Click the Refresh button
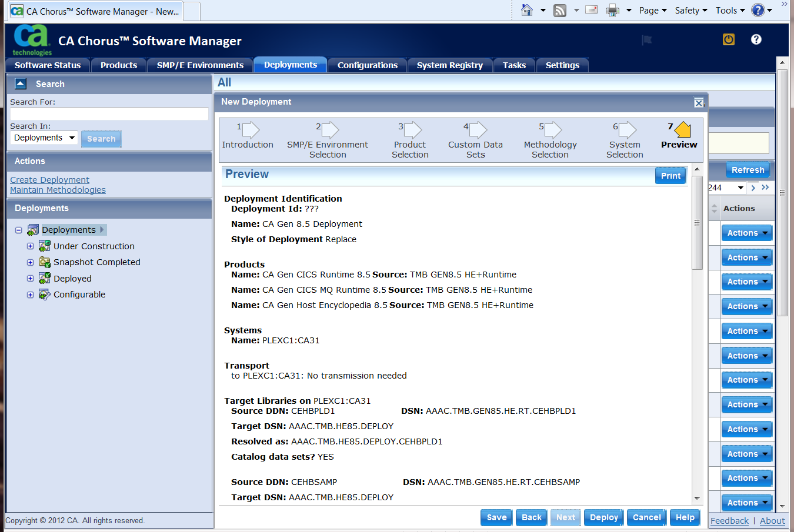The height and width of the screenshot is (532, 794). [x=748, y=170]
